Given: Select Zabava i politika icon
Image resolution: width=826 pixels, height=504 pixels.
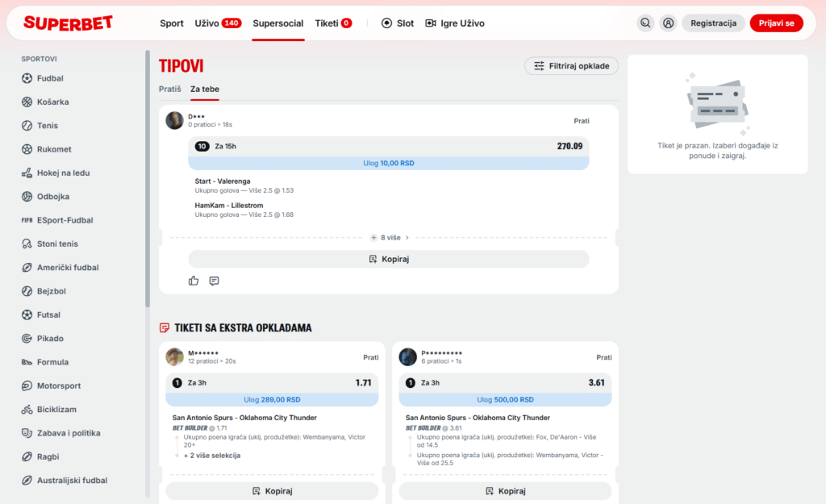Looking at the screenshot, I should pyautogui.click(x=27, y=433).
